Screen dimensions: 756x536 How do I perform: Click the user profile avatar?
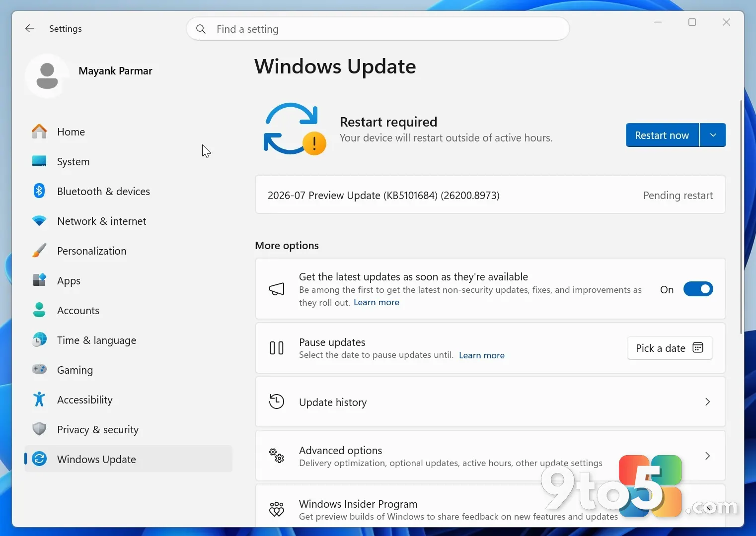[47, 76]
